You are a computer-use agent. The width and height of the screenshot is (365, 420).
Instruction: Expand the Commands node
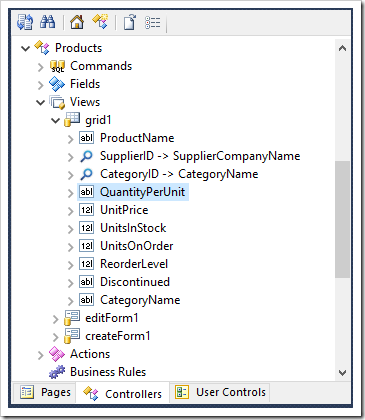click(41, 67)
